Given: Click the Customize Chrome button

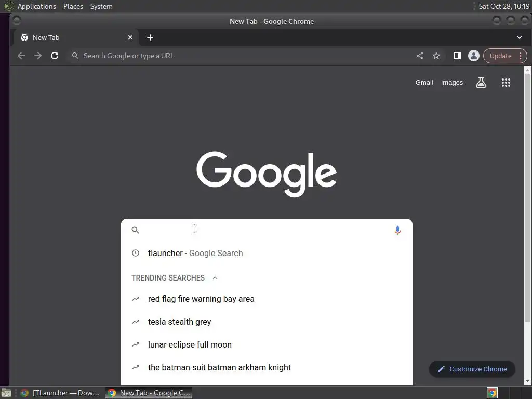Looking at the screenshot, I should [472, 369].
